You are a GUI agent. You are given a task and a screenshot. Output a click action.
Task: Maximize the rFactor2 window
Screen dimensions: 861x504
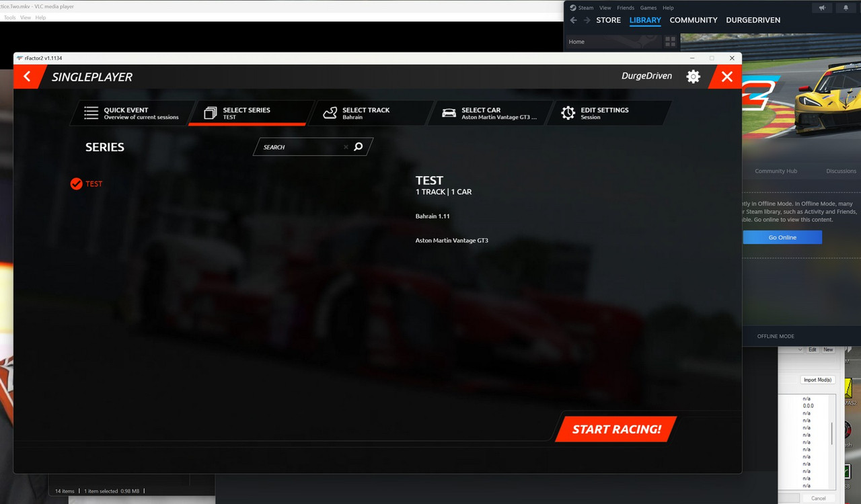pos(712,58)
